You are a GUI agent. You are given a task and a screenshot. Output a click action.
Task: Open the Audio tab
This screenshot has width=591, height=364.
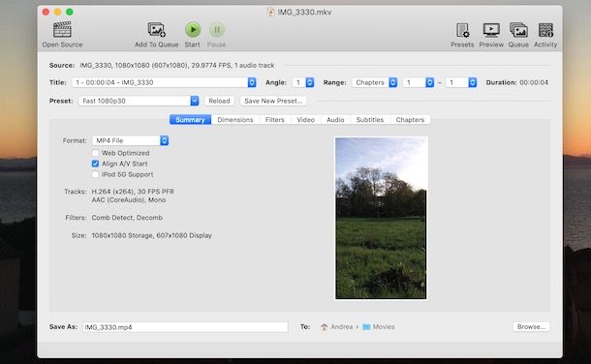(335, 120)
